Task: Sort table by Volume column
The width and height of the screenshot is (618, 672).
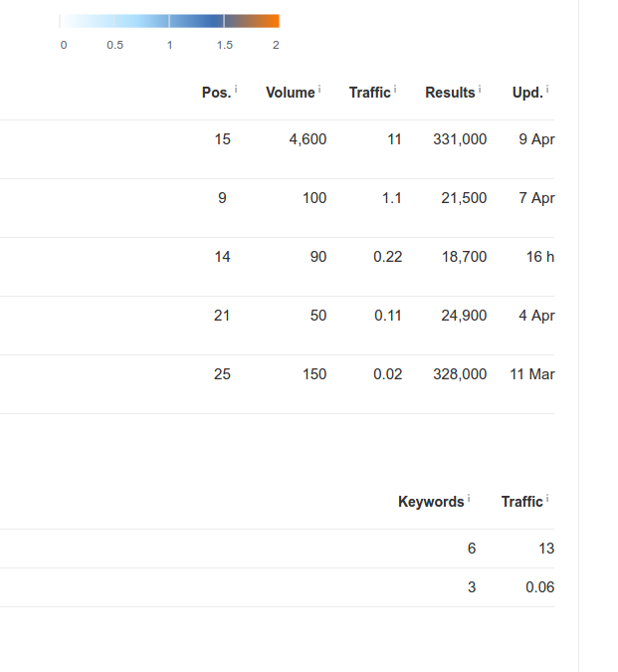Action: point(290,93)
